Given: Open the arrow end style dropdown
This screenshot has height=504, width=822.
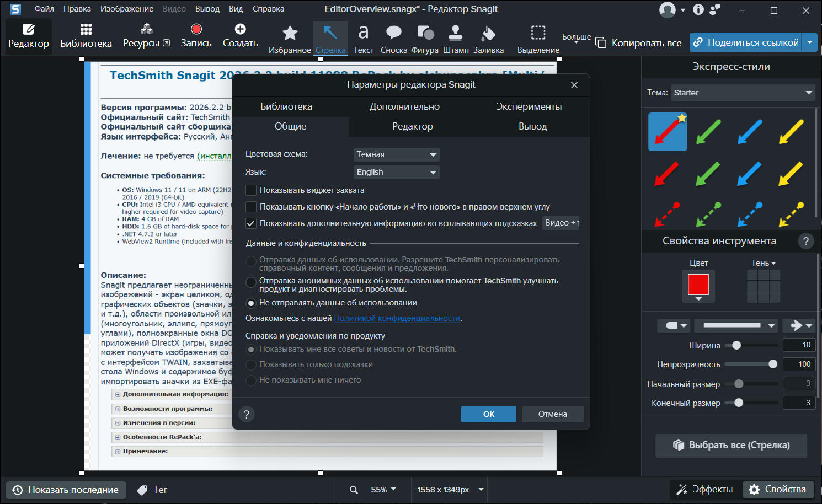Looking at the screenshot, I should [x=799, y=325].
